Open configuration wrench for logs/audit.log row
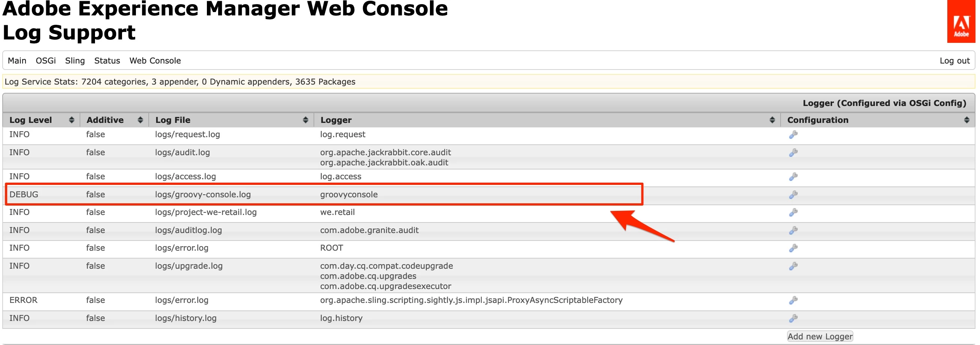Screen dimensions: 980x345 coord(793,152)
